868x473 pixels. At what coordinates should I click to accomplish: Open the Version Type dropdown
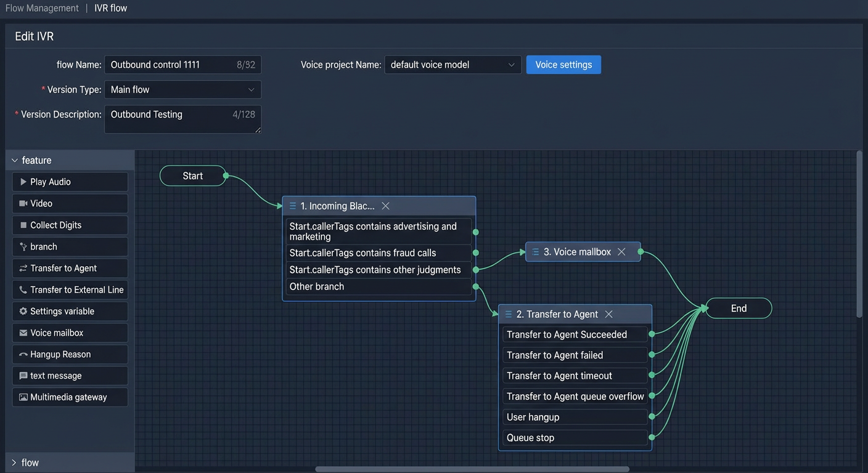(183, 89)
